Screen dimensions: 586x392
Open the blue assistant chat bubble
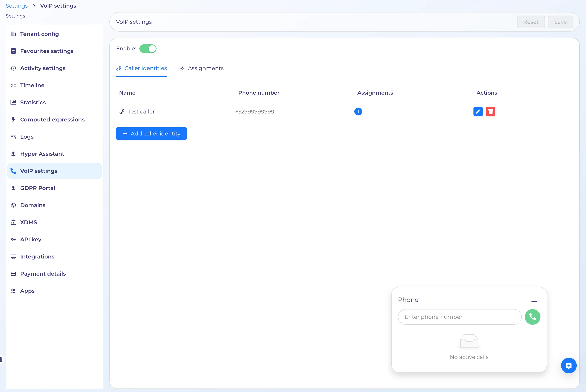click(569, 366)
